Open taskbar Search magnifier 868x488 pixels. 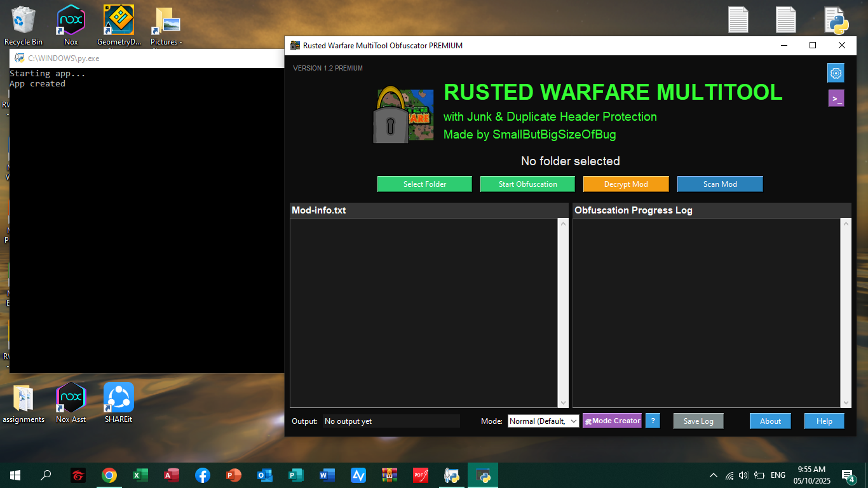[x=46, y=475]
